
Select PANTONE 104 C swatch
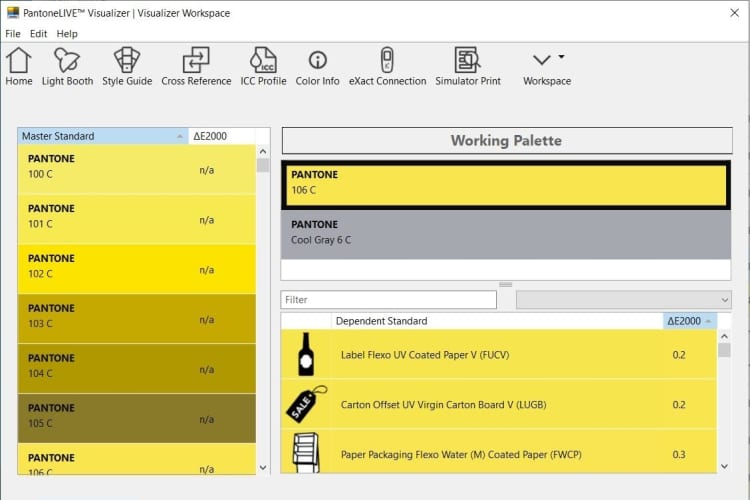(x=137, y=368)
